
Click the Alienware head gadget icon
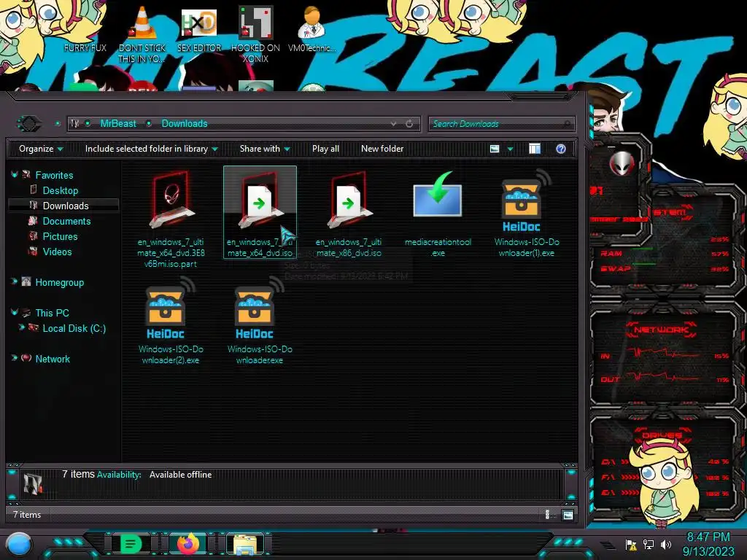click(x=622, y=164)
